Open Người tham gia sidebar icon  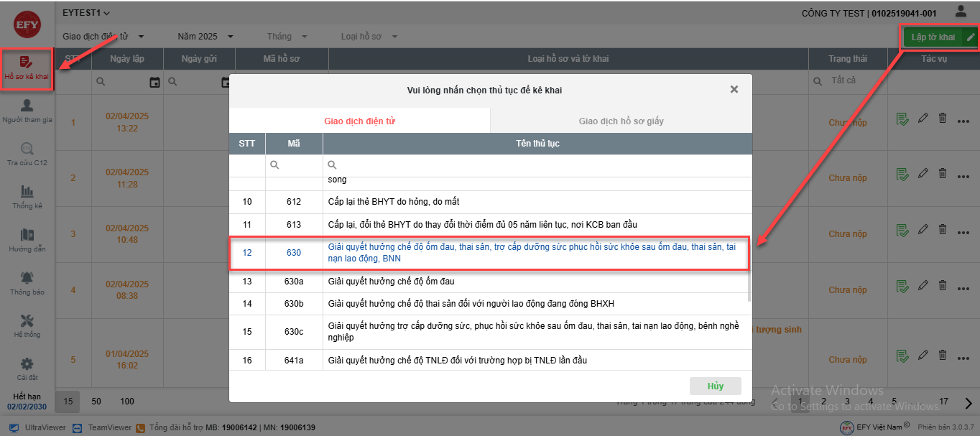27,111
